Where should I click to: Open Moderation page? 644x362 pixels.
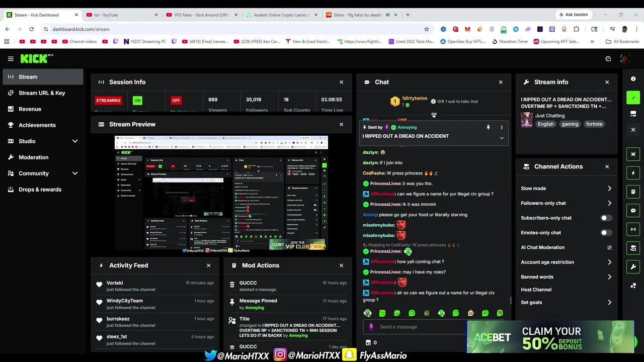coord(43,157)
